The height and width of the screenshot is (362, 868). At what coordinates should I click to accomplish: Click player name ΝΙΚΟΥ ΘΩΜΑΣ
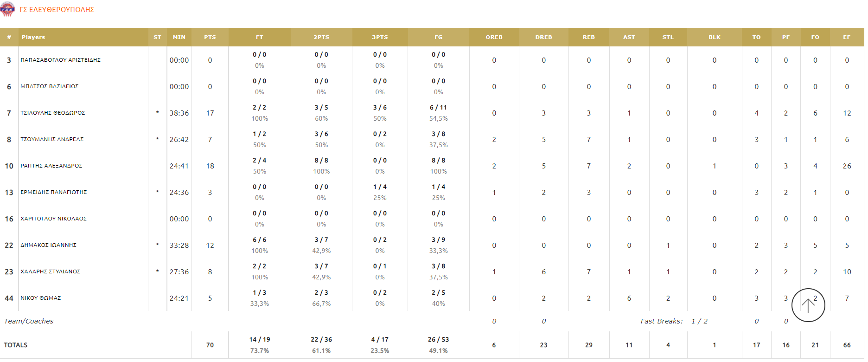[41, 298]
